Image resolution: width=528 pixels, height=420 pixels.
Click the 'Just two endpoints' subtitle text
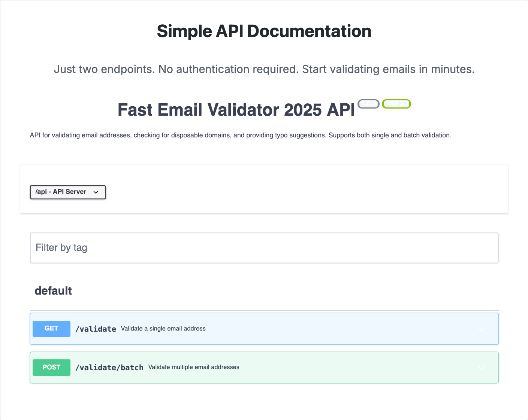(264, 69)
